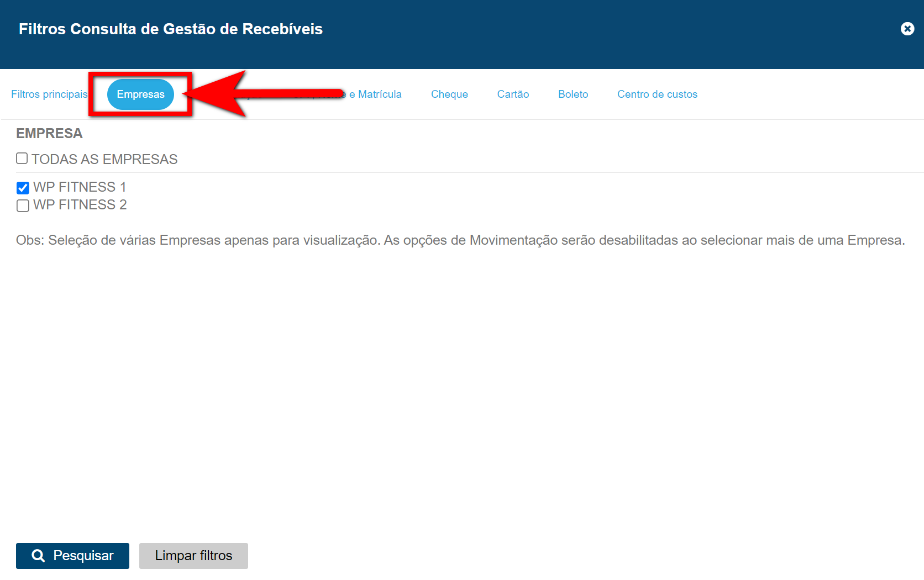Click the 'WP FITNESS 2' label text
The height and width of the screenshot is (580, 924).
80,205
